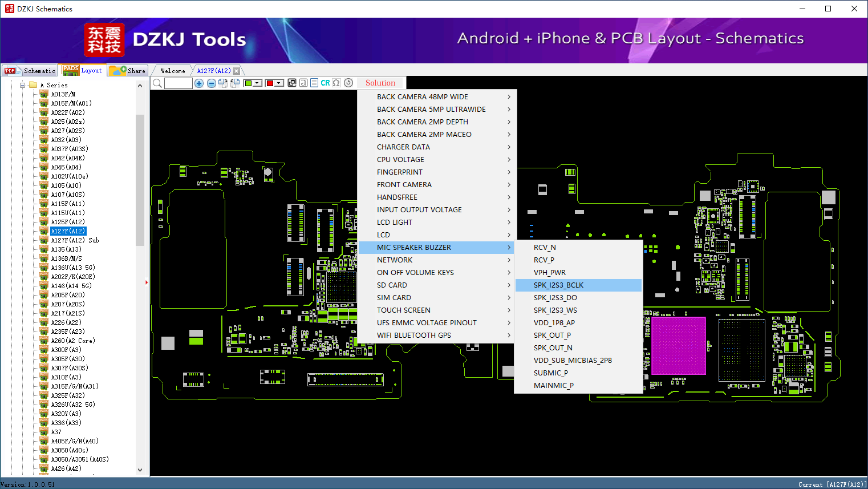The image size is (868, 489).
Task: Click the overlapping windows icon in toolbar
Action: point(292,83)
